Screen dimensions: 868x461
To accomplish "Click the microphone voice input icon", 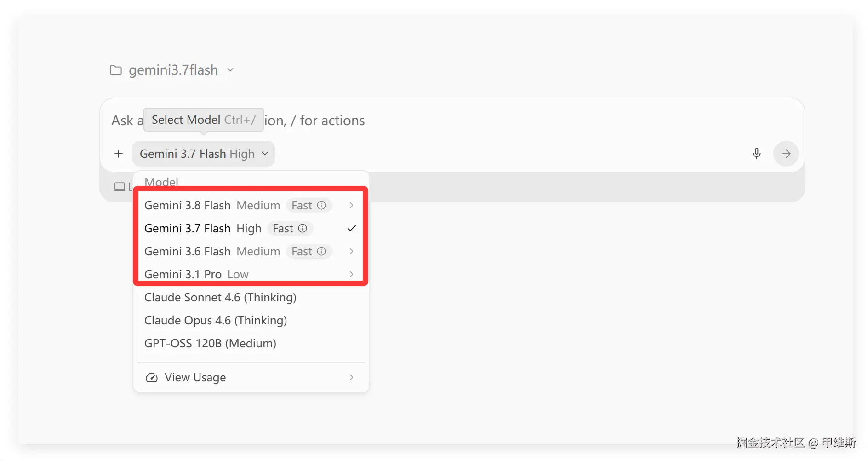I will 756,153.
